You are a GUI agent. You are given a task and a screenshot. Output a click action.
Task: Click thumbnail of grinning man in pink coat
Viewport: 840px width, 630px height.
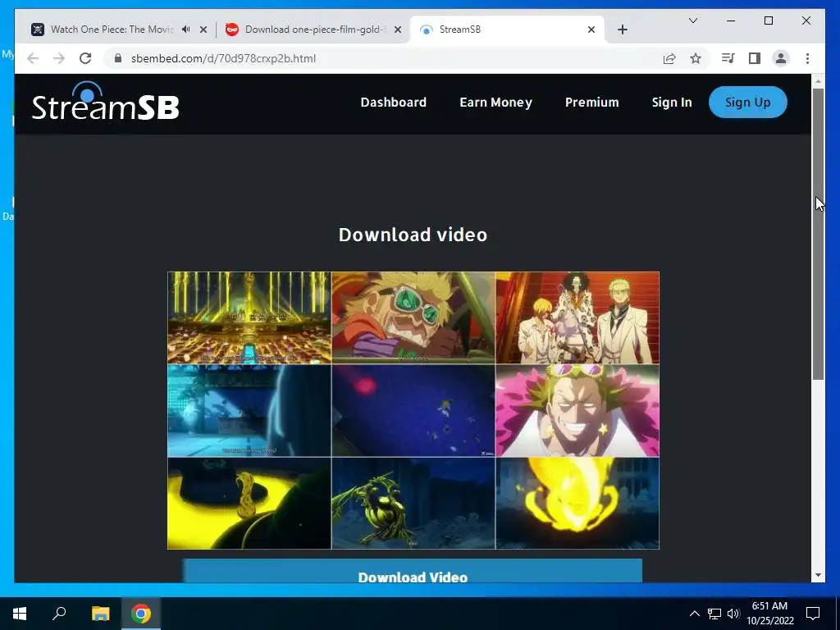click(577, 410)
